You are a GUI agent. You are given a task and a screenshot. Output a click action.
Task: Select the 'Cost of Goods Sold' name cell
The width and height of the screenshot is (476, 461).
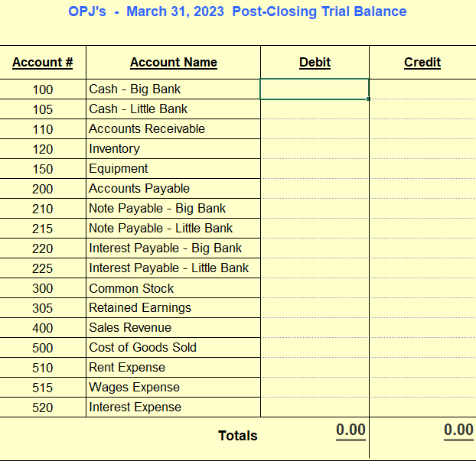(173, 348)
